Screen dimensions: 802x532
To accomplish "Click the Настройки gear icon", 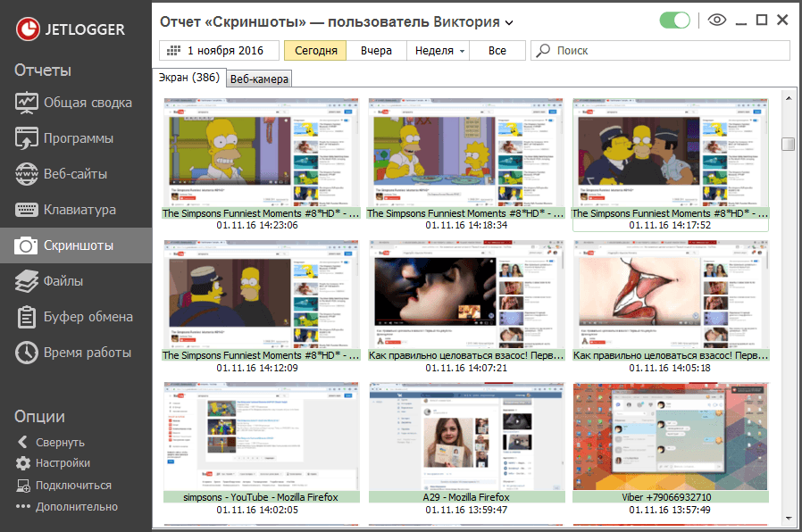I will pos(22,463).
